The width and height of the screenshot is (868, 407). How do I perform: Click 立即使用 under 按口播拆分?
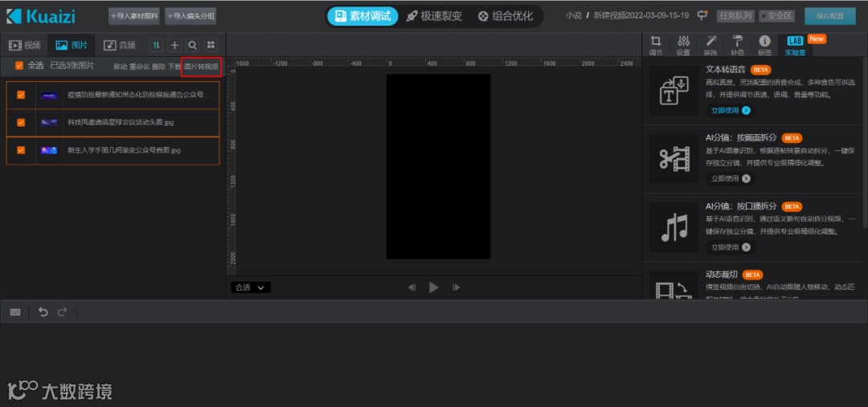[x=731, y=247]
